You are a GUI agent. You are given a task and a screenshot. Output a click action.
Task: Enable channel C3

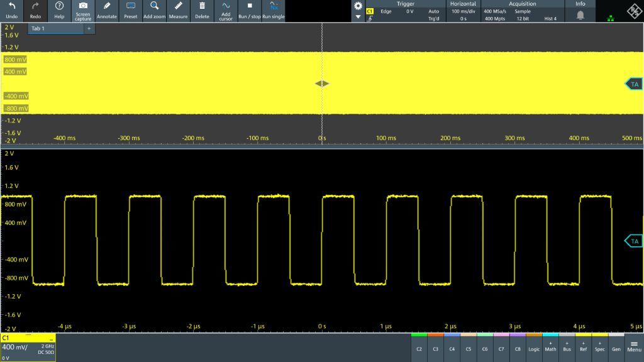coord(435,347)
